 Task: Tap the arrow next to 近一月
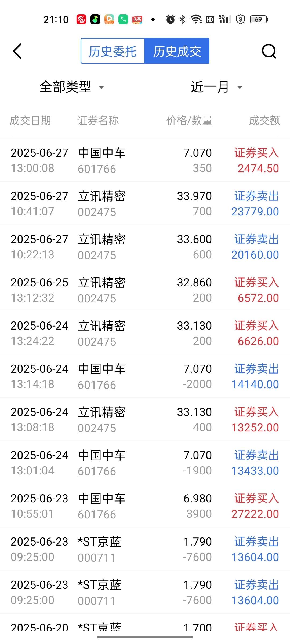(x=240, y=87)
